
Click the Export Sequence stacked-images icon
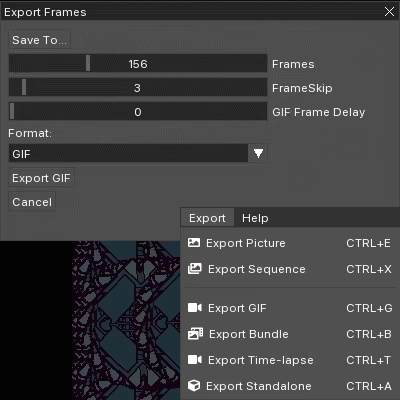(194, 269)
